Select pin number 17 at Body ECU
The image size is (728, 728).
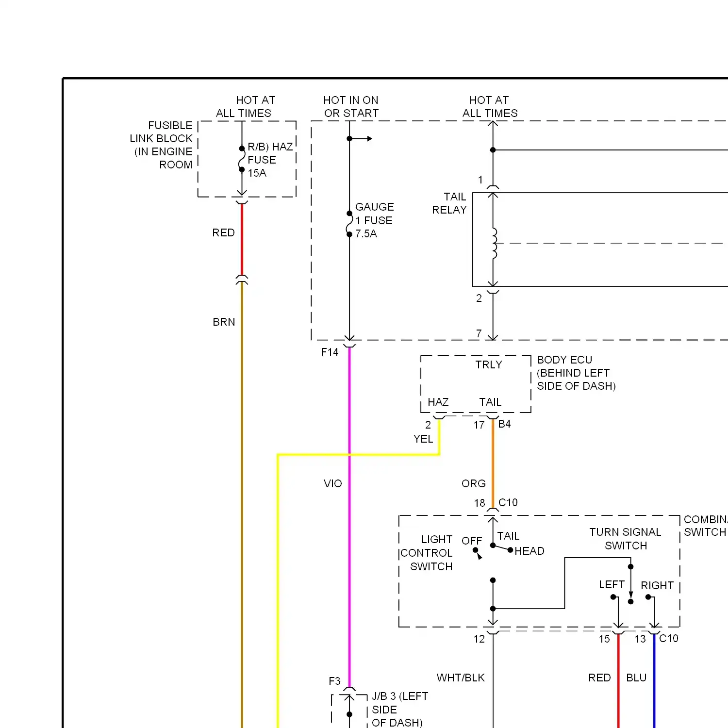pos(479,425)
